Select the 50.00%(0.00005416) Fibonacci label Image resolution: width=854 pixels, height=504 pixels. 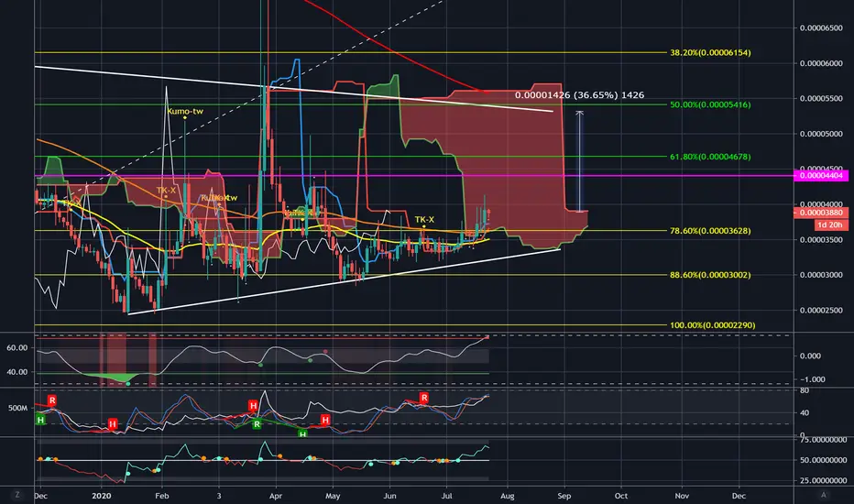[x=710, y=104]
